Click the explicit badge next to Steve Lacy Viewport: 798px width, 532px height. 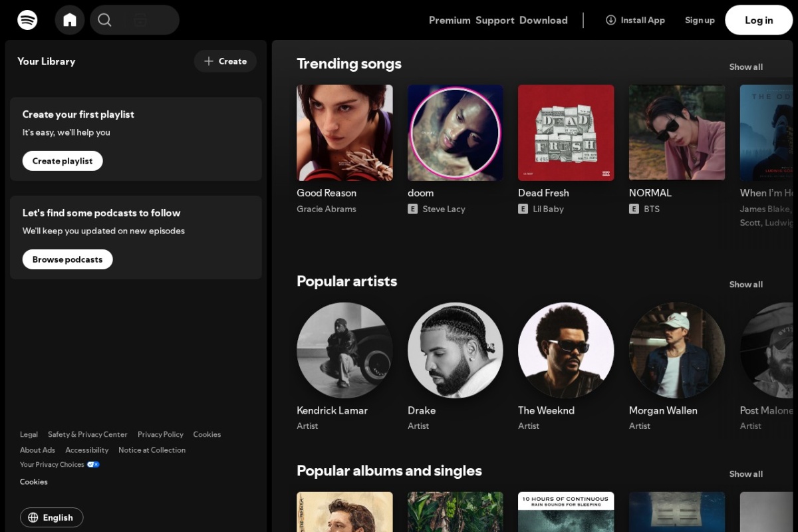(x=412, y=209)
